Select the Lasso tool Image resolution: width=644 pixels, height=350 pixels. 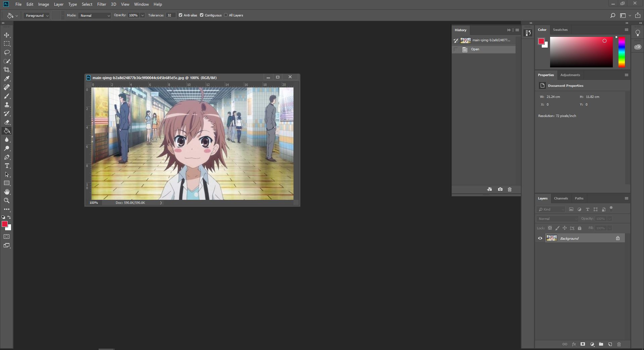click(7, 53)
